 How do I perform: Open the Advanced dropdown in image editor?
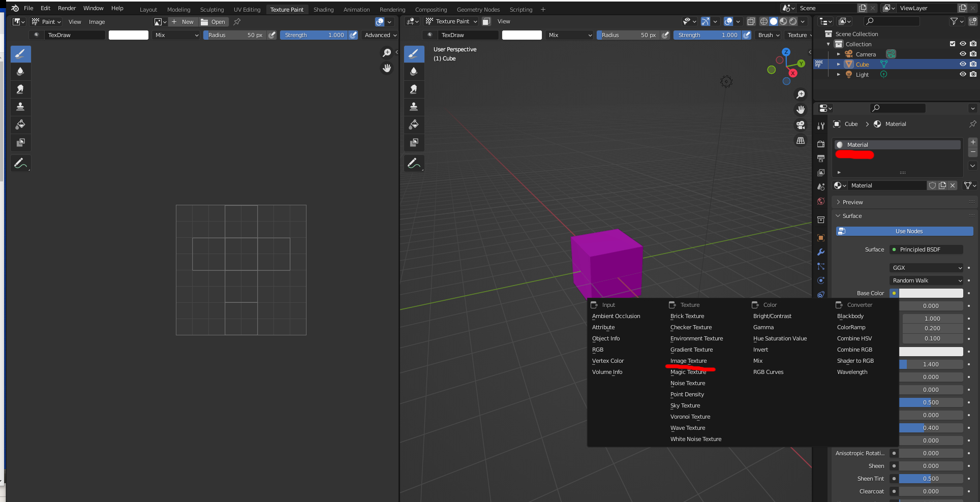(x=380, y=35)
